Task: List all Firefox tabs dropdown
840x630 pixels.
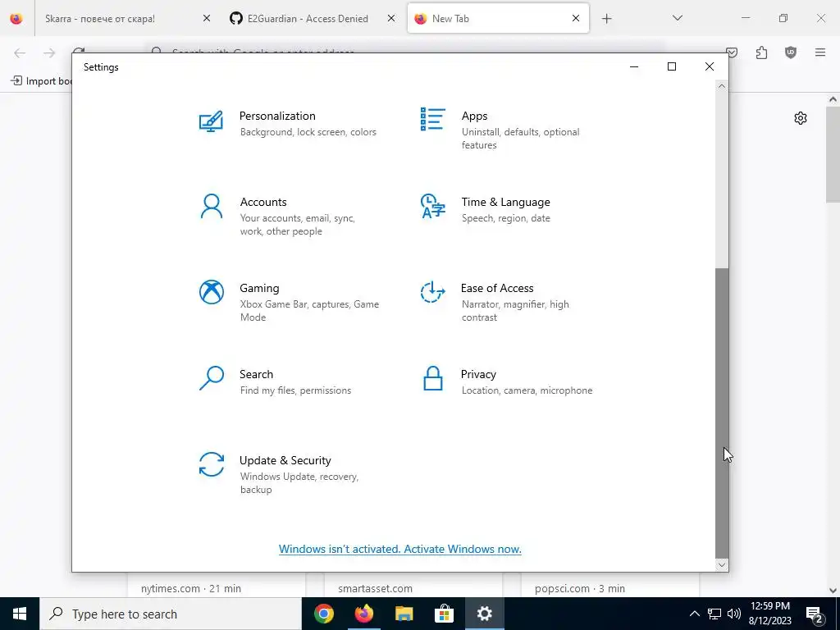Action: click(x=677, y=18)
